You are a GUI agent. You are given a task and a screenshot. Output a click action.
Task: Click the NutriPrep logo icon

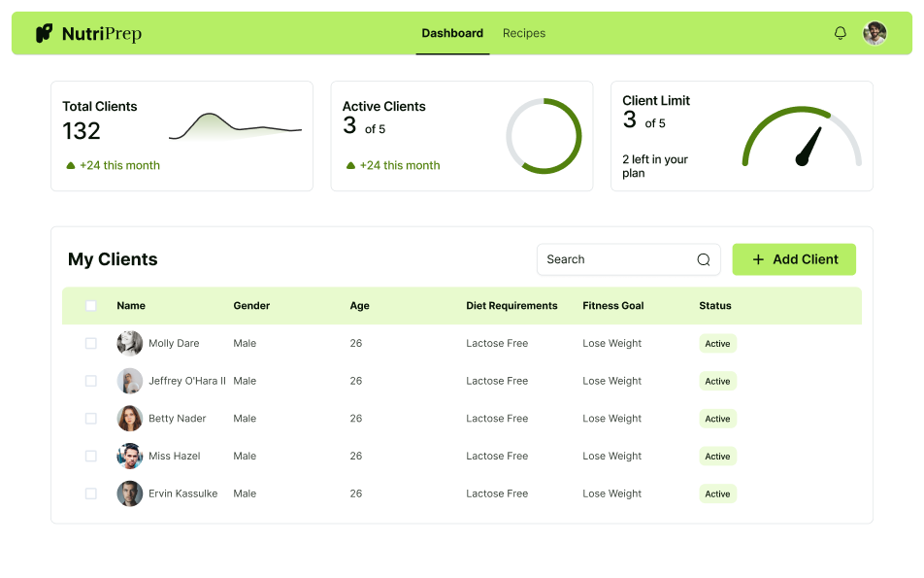click(x=44, y=34)
